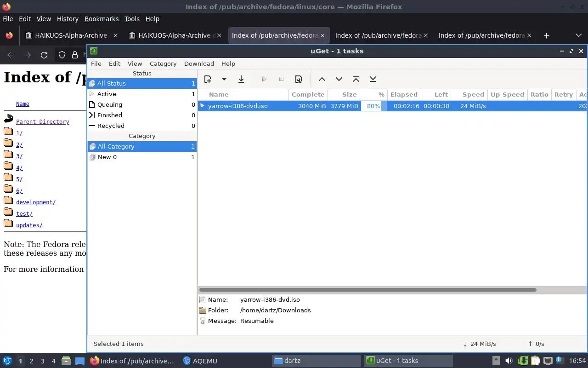Screen dimensions: 588x368
Task: Open download properties toolbar icon
Action: [299, 79]
